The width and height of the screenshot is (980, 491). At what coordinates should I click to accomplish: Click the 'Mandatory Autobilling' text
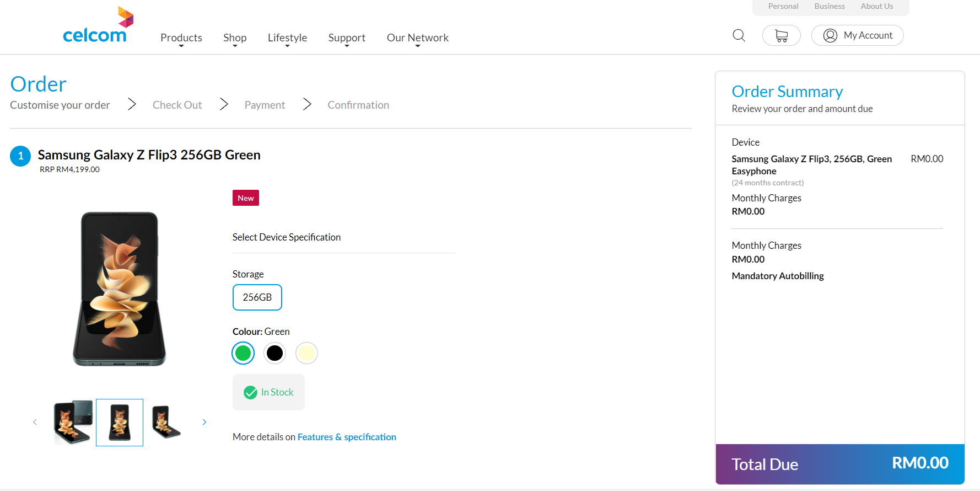point(778,276)
